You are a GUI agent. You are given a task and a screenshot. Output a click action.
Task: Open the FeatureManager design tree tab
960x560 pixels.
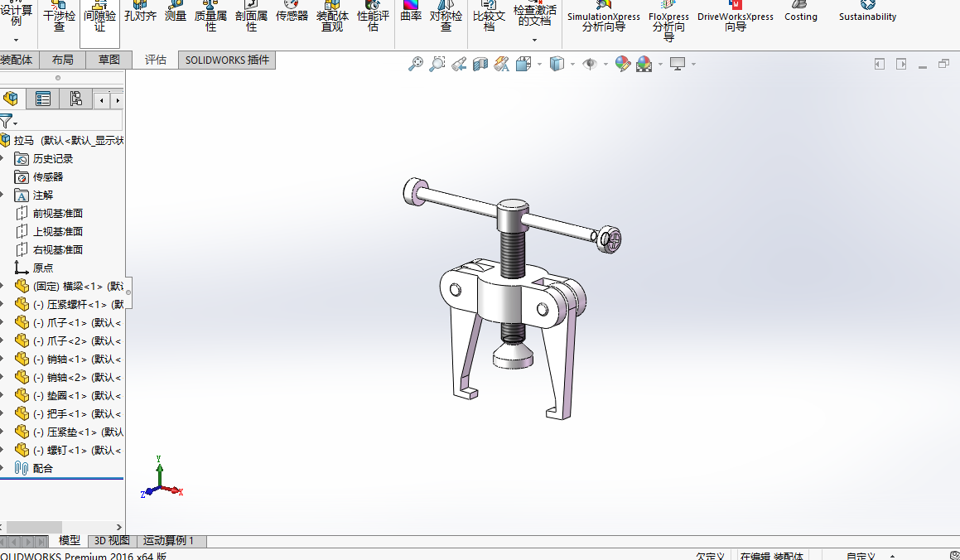(11, 99)
